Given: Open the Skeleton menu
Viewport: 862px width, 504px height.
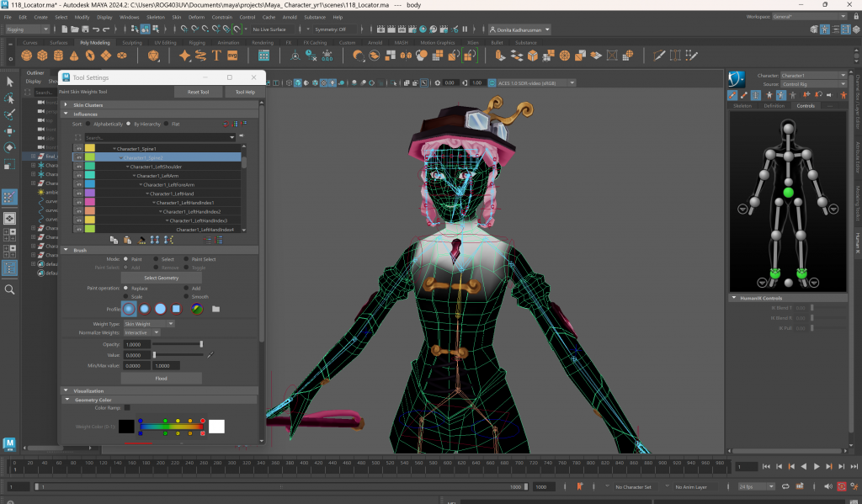Looking at the screenshot, I should coord(156,17).
